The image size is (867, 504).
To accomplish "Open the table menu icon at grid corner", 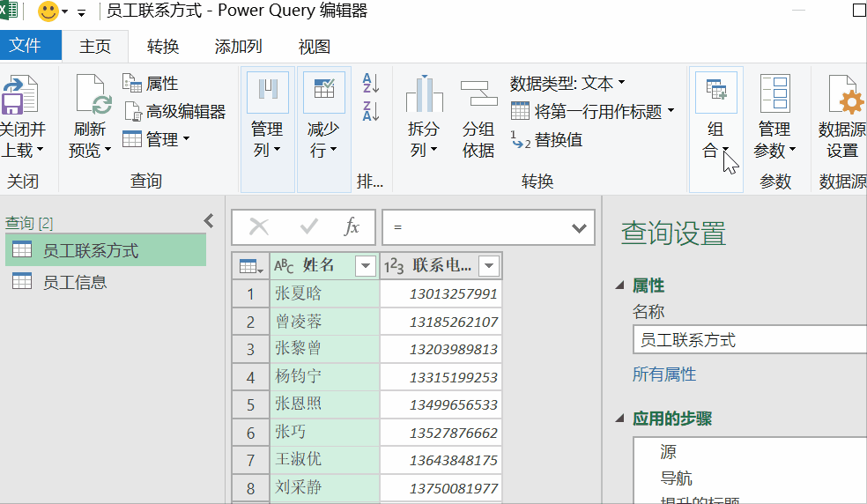I will pos(250,266).
